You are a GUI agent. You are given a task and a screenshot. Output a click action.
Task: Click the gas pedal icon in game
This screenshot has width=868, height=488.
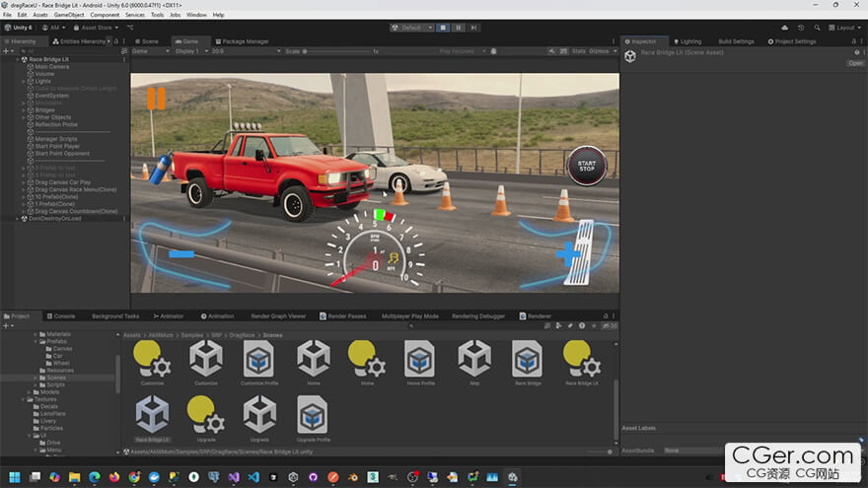tap(580, 252)
